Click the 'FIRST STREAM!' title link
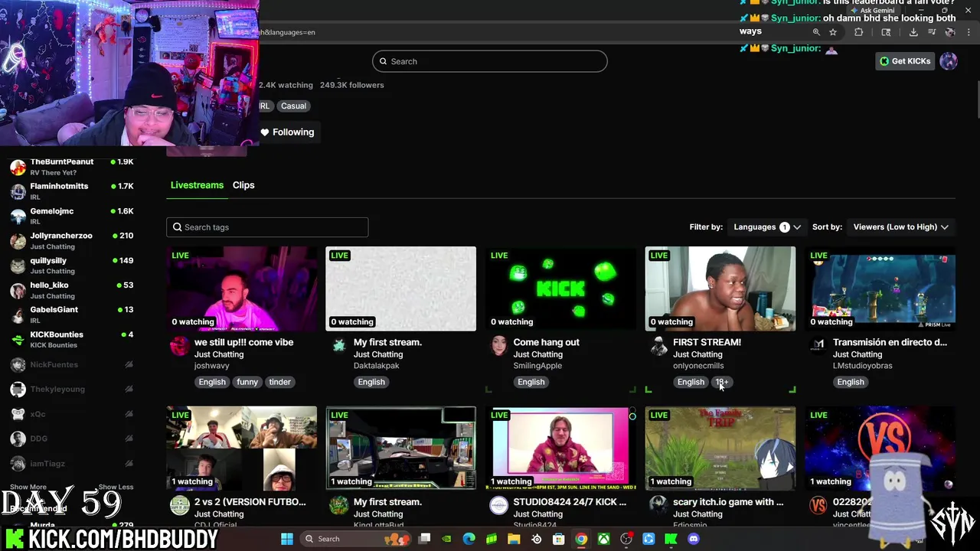This screenshot has height=551, width=980. click(x=707, y=342)
